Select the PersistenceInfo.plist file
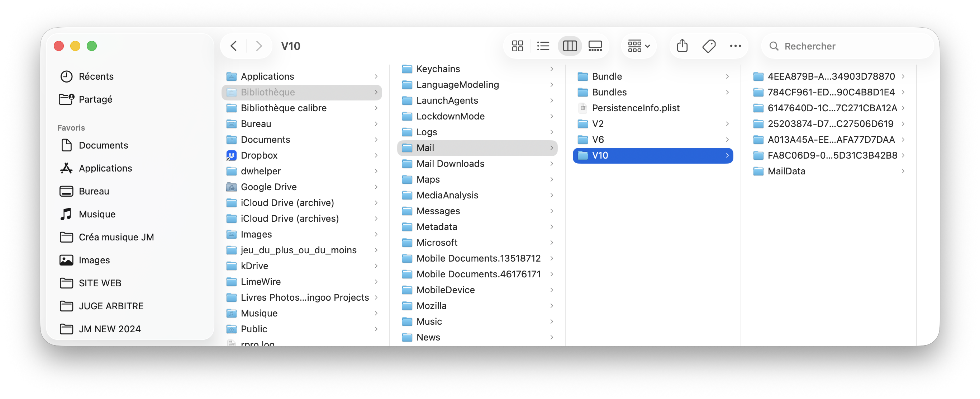 point(635,108)
